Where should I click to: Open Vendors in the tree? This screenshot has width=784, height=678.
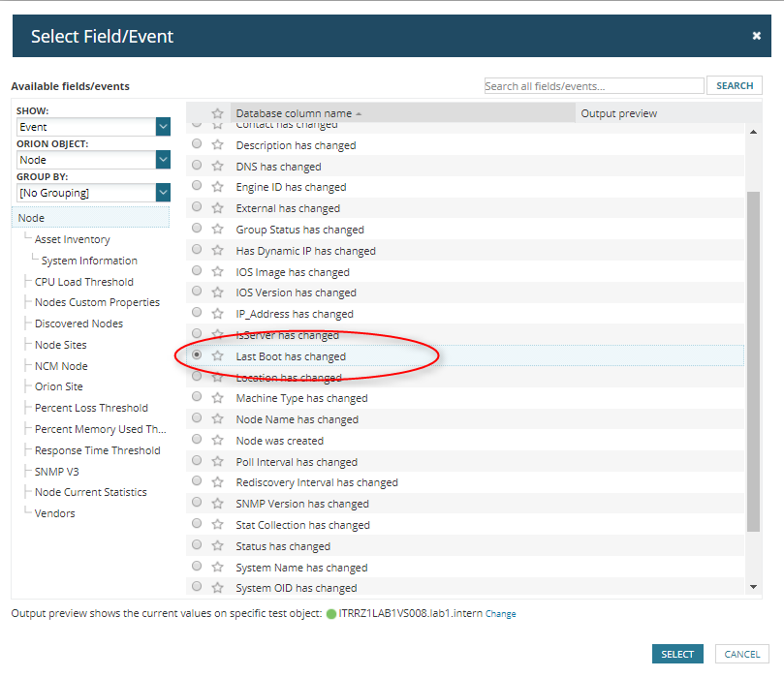(54, 513)
